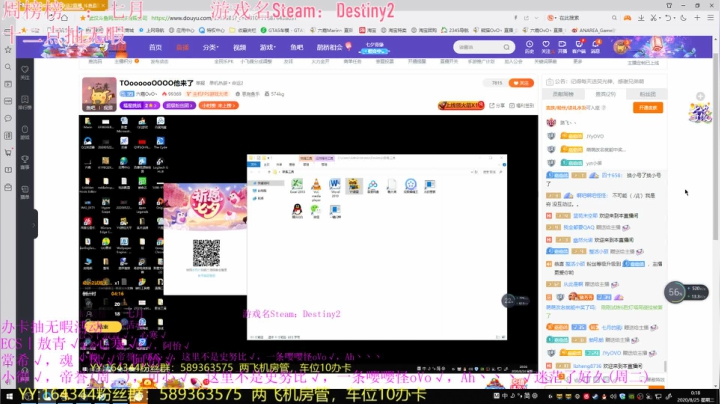Click the streamer's Pikachu avatar thumbnail
The height and width of the screenshot is (404, 720).
(x=99, y=95)
